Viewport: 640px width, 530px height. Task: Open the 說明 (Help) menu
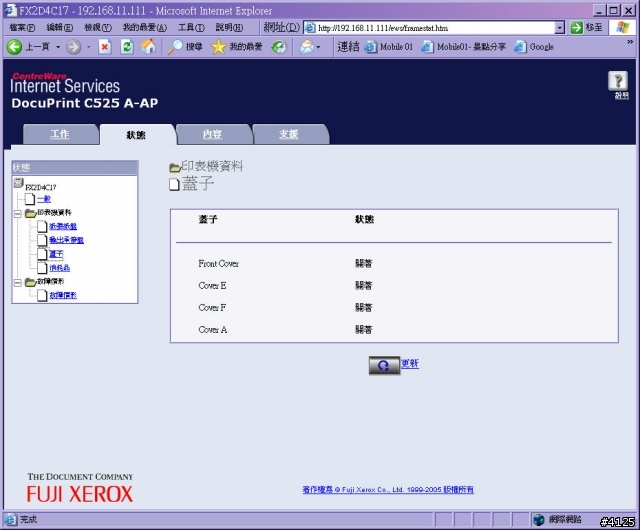click(229, 27)
